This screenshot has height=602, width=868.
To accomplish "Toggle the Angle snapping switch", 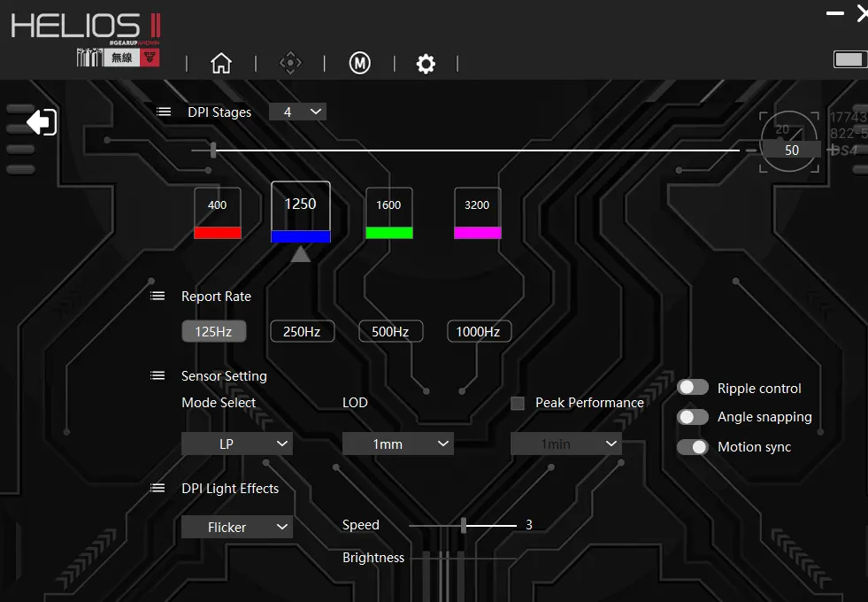I will 693,417.
